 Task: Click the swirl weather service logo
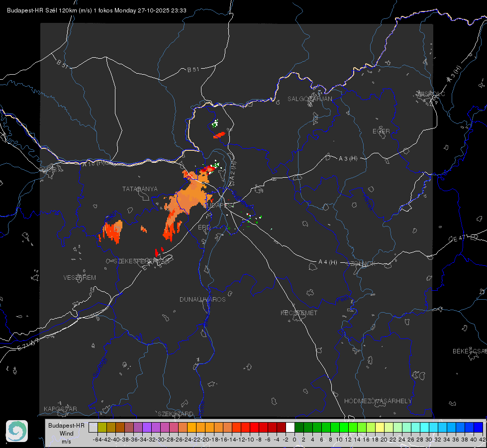tap(17, 431)
